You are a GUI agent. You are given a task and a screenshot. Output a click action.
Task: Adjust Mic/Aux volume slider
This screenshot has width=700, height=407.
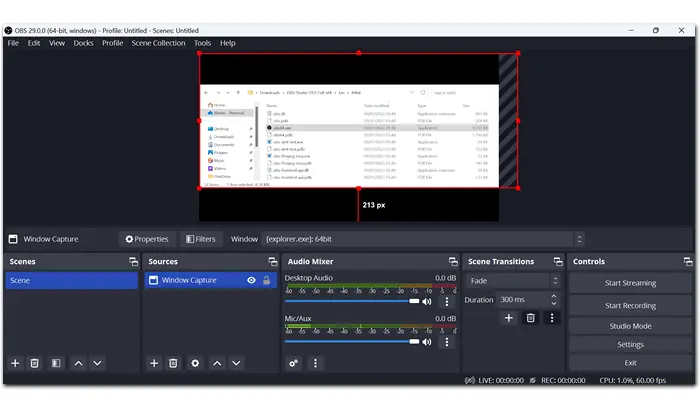[352, 342]
